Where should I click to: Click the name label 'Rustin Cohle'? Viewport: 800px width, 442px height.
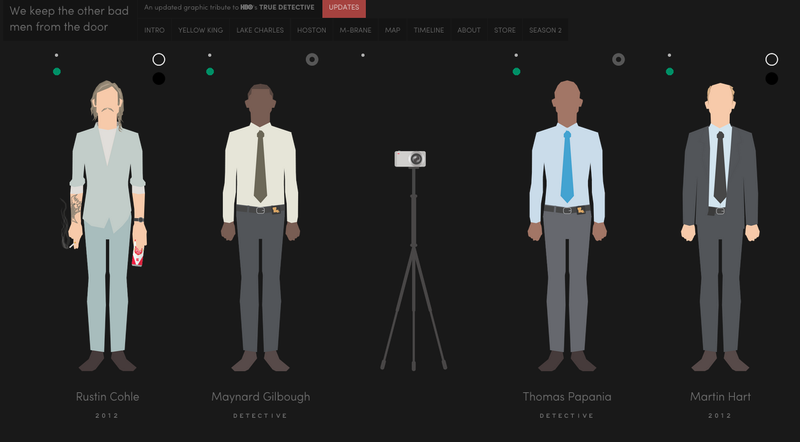pyautogui.click(x=108, y=397)
